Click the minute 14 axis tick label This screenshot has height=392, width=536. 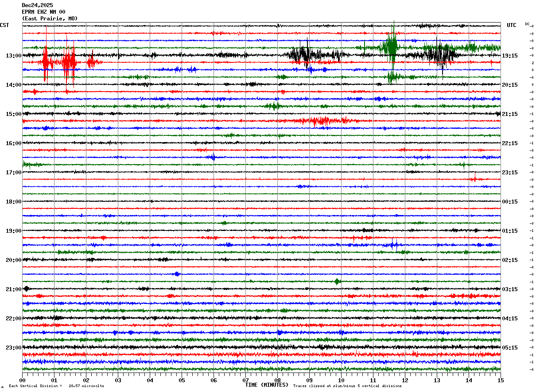click(x=469, y=380)
